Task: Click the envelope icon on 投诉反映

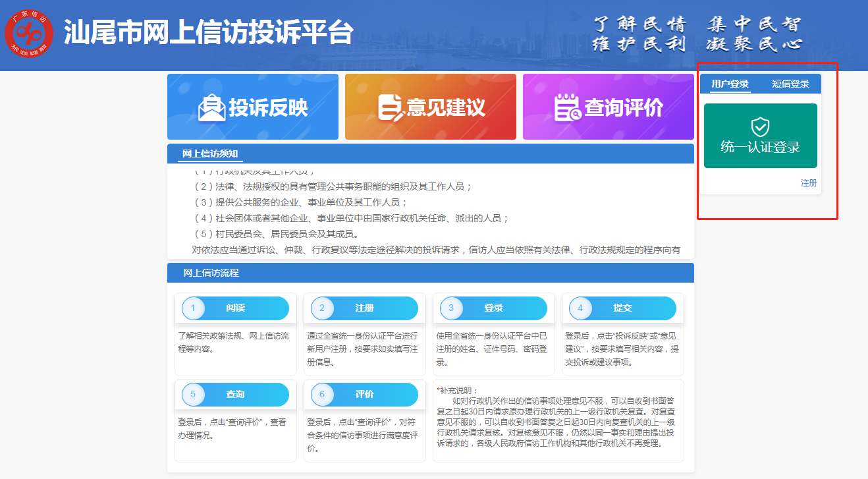Action: click(212, 107)
